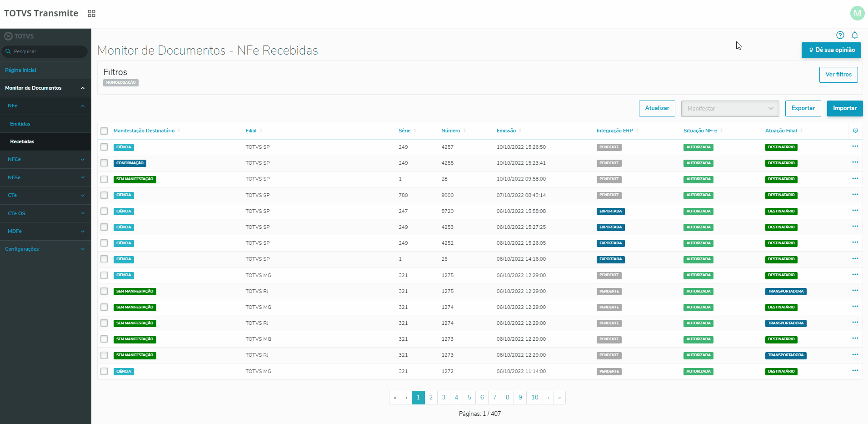Click the Importar button

coord(845,108)
